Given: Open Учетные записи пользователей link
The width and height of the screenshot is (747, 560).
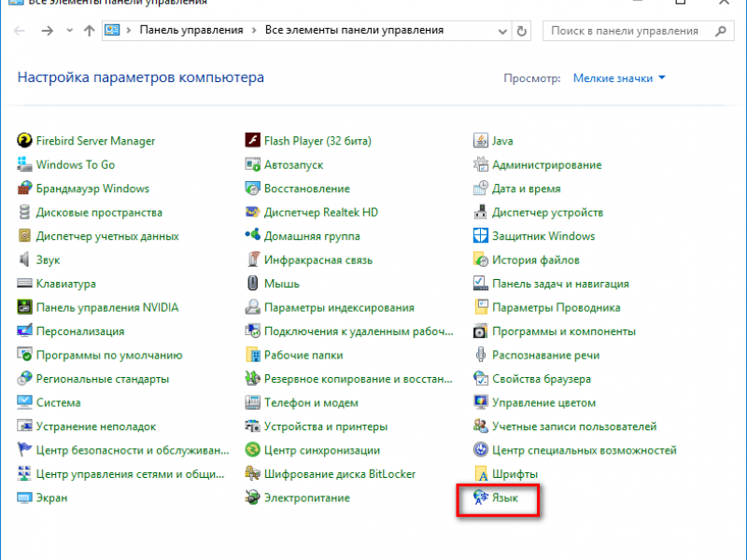Looking at the screenshot, I should click(x=574, y=427).
